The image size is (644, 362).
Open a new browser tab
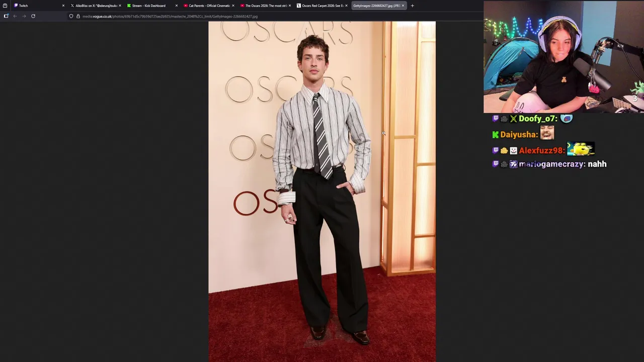[412, 6]
